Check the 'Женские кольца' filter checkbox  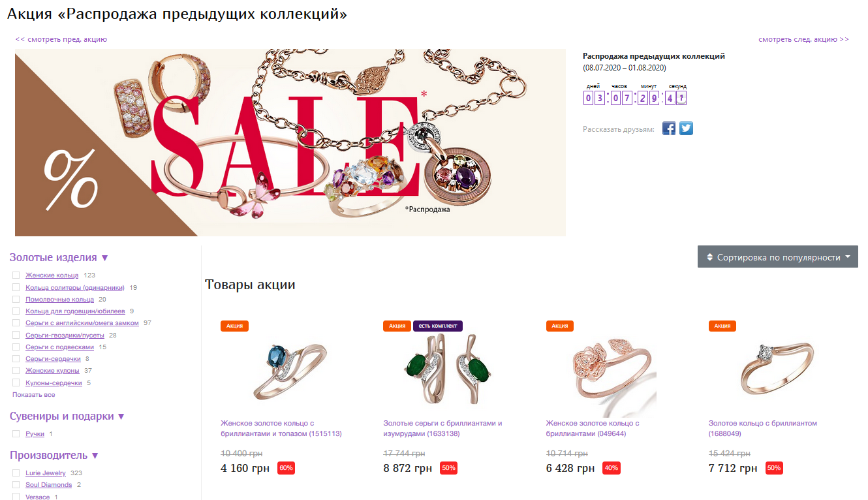[16, 275]
